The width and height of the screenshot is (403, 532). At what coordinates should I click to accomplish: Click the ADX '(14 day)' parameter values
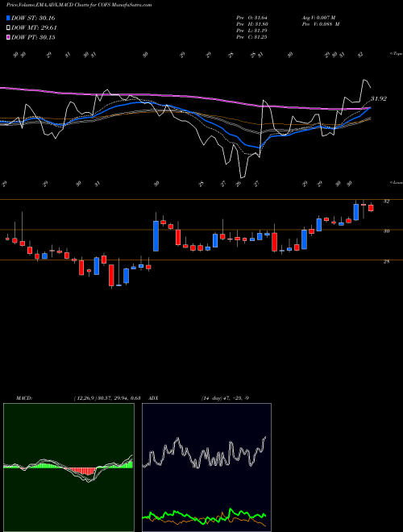[x=225, y=398]
